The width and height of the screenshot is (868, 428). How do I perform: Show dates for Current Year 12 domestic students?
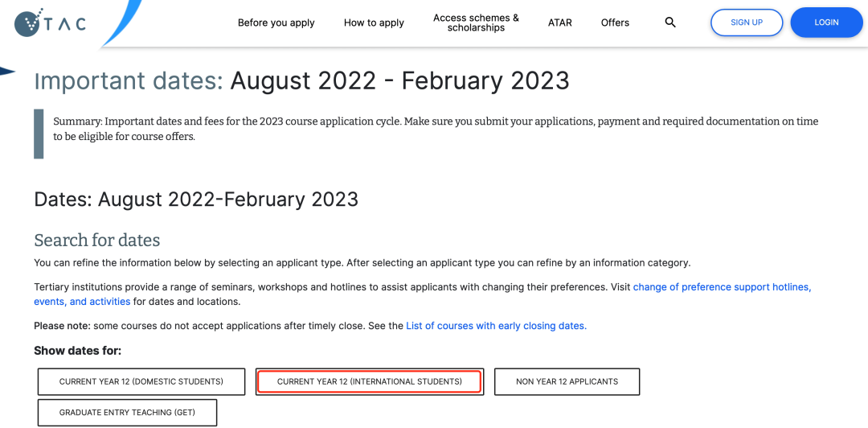[141, 381]
